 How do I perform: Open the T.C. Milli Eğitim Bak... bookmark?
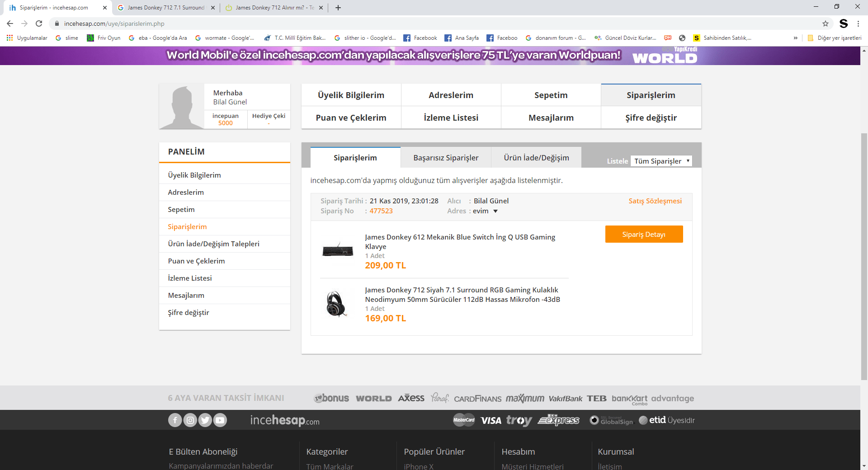(x=295, y=38)
